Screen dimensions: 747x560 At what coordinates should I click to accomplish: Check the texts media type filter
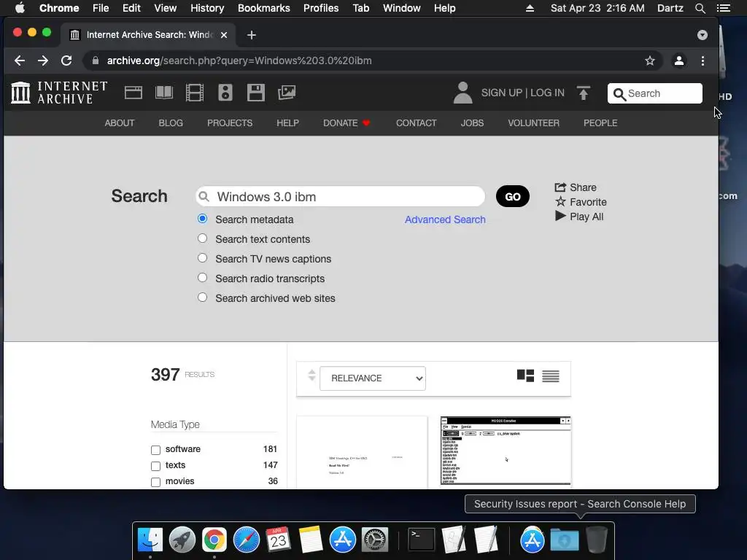click(156, 466)
